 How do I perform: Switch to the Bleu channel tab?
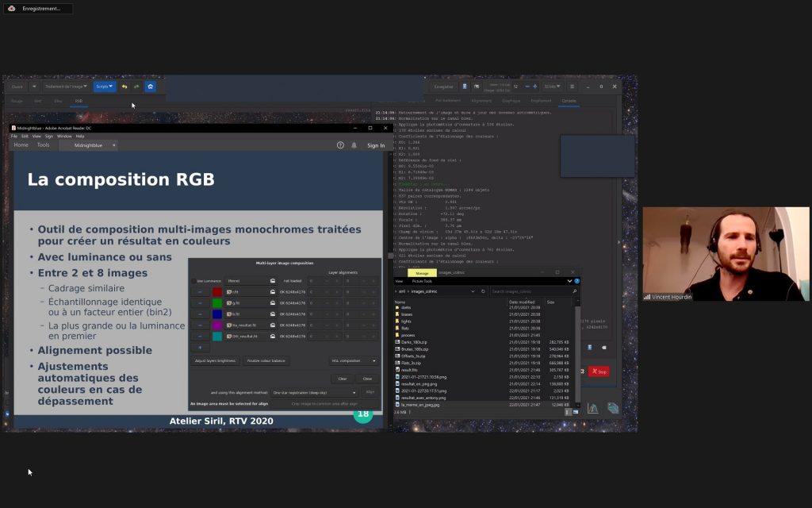tap(58, 101)
